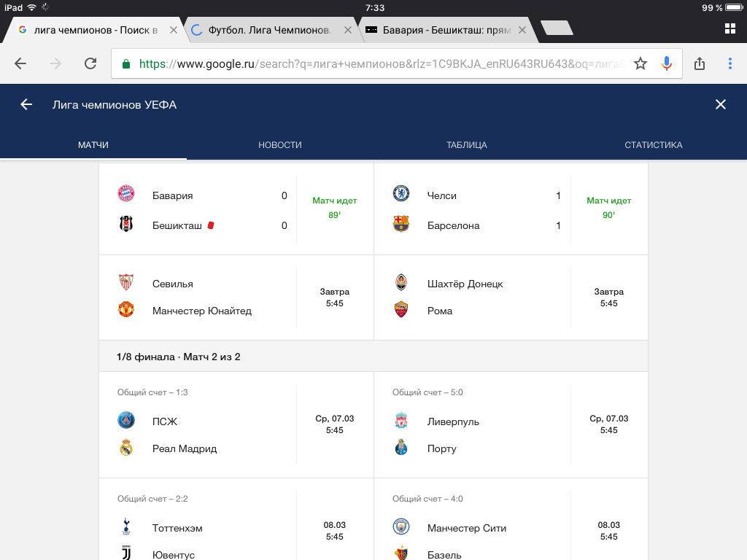The width and height of the screenshot is (747, 560).
Task: Open the Челси vs Барселона live match
Action: (511, 210)
